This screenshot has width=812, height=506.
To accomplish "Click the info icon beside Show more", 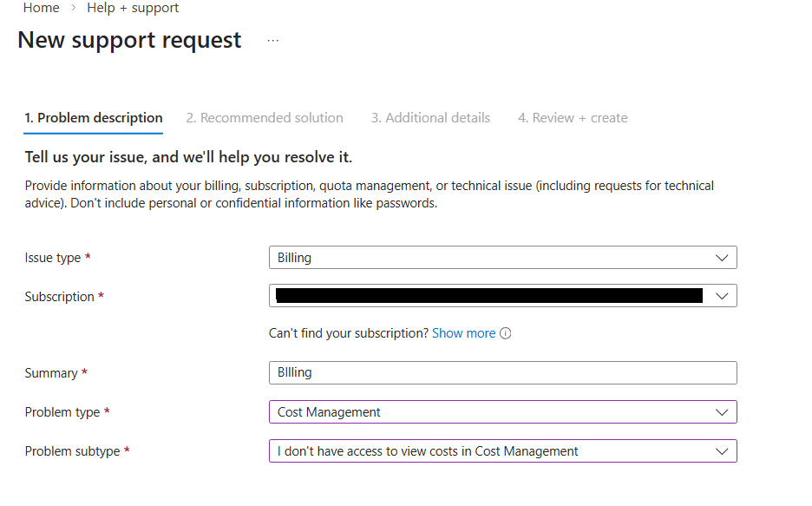I will click(x=506, y=333).
